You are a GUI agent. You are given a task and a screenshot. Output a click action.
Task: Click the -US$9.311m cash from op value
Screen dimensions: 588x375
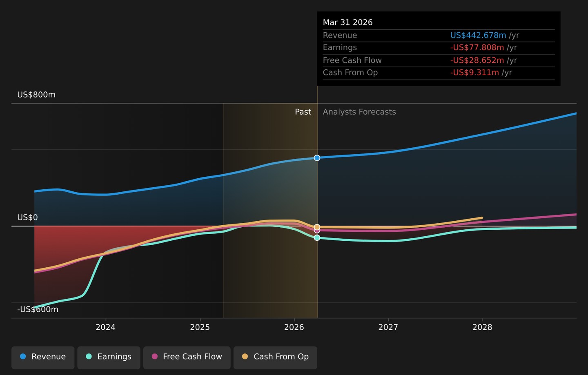pyautogui.click(x=474, y=73)
